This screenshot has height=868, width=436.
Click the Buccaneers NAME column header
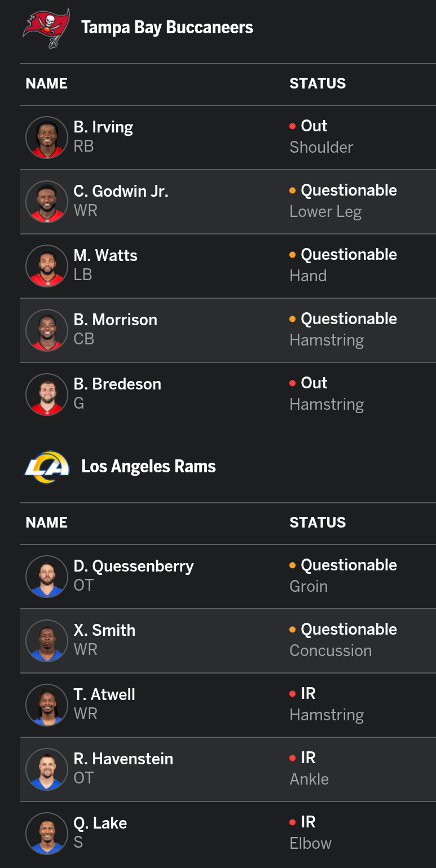click(47, 84)
